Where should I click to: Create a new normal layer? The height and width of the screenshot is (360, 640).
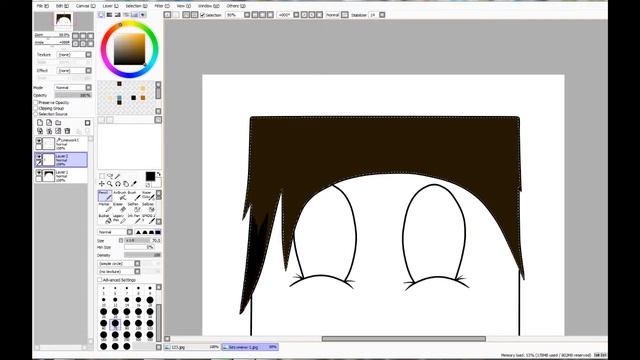pos(40,122)
